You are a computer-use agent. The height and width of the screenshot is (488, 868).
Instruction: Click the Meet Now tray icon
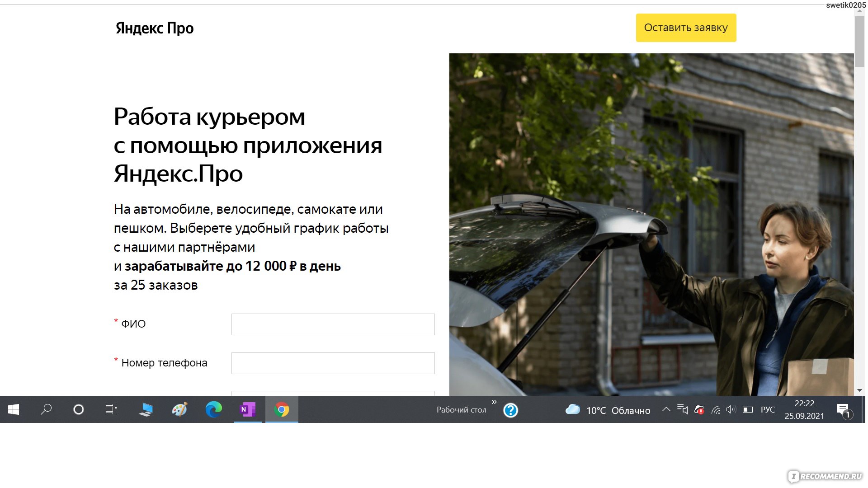(x=683, y=410)
